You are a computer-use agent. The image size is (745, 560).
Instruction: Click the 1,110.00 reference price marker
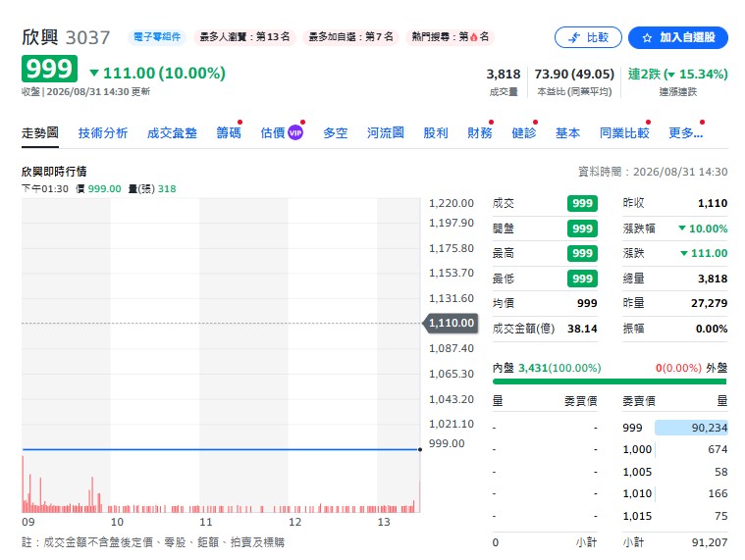[451, 324]
